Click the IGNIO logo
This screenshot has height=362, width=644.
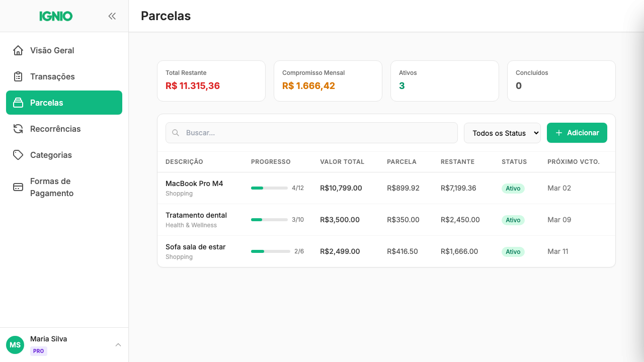[56, 16]
